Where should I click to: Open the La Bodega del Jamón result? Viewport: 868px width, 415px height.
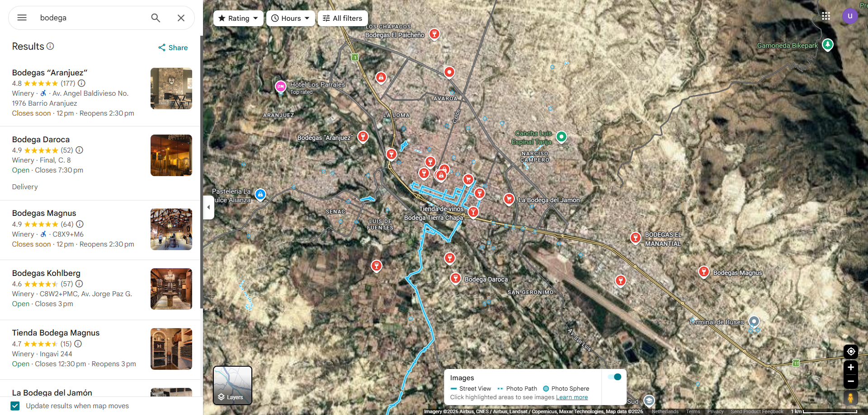point(52,392)
